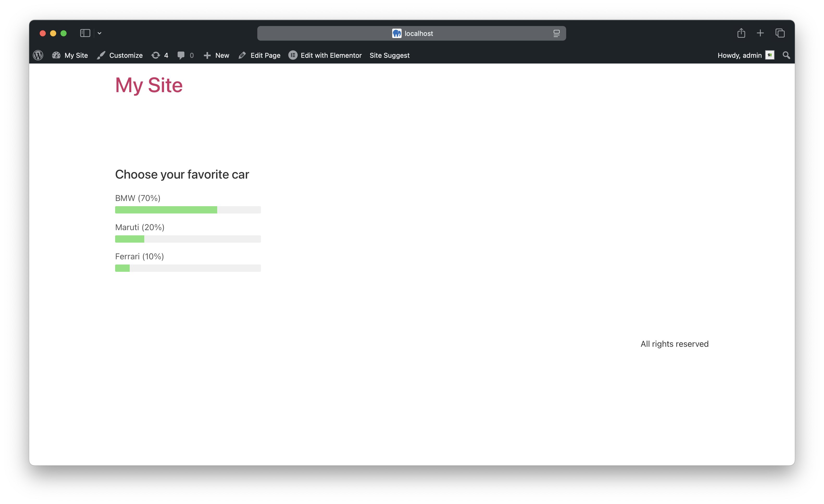Image resolution: width=824 pixels, height=504 pixels.
Task: Click the 'BMW (70%)' label
Action: 138,198
